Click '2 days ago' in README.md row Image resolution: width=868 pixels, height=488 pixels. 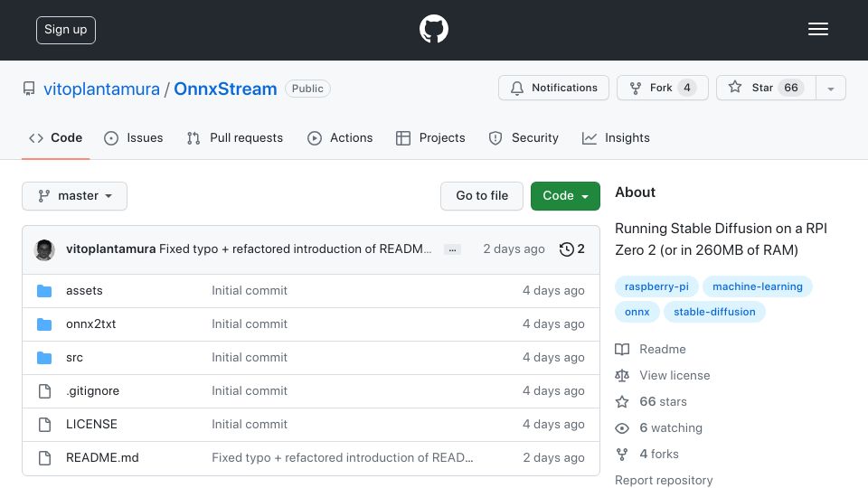click(x=553, y=457)
